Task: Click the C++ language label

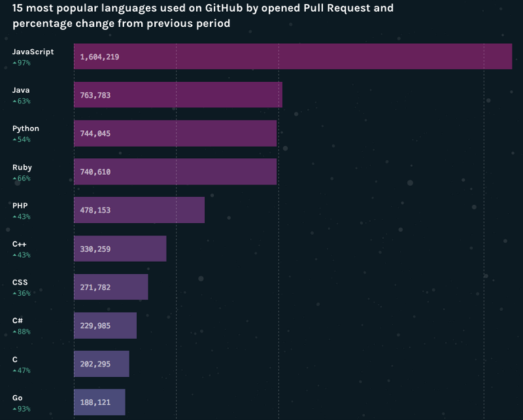Action: click(x=20, y=244)
